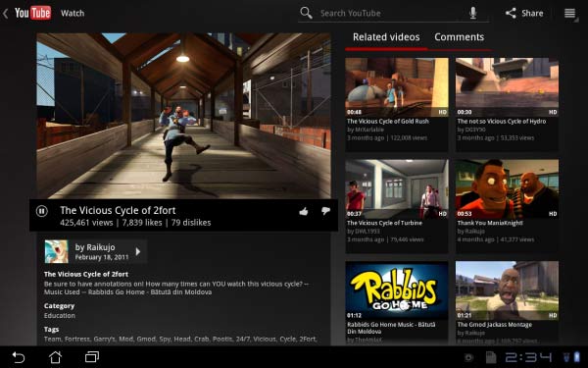The width and height of the screenshot is (588, 368).
Task: Open recent apps in system bar
Action: point(92,357)
